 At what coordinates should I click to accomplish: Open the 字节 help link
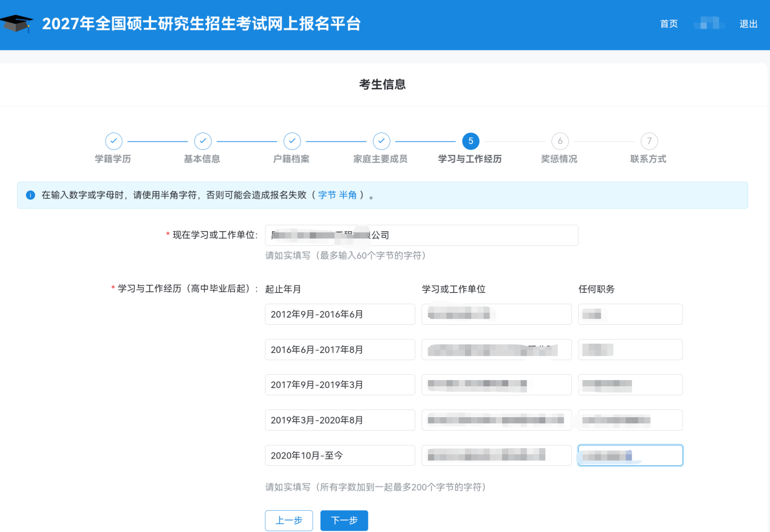point(327,196)
